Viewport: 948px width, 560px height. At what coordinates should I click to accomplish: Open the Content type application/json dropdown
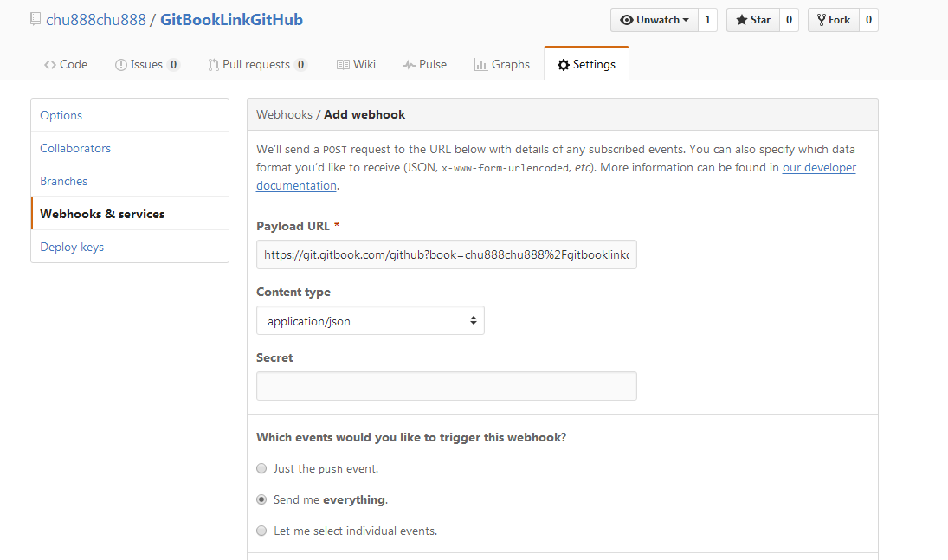pos(371,320)
